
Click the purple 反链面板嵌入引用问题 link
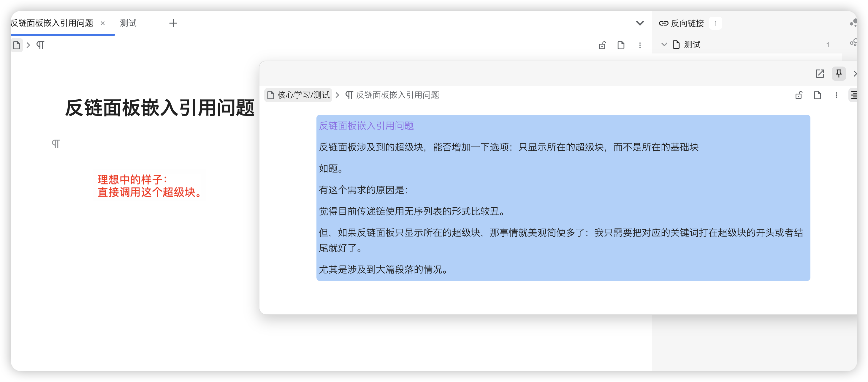(x=366, y=126)
